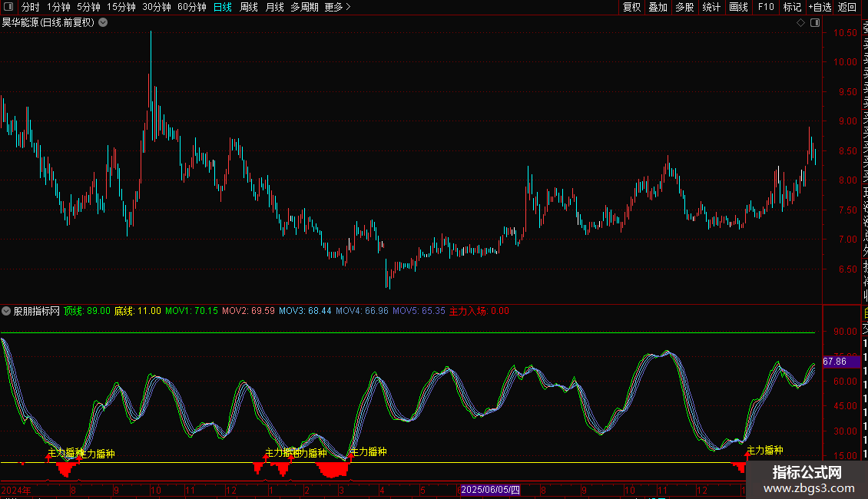This screenshot has width=868, height=499.
Task: Click the 标记 mark button
Action: pos(792,7)
